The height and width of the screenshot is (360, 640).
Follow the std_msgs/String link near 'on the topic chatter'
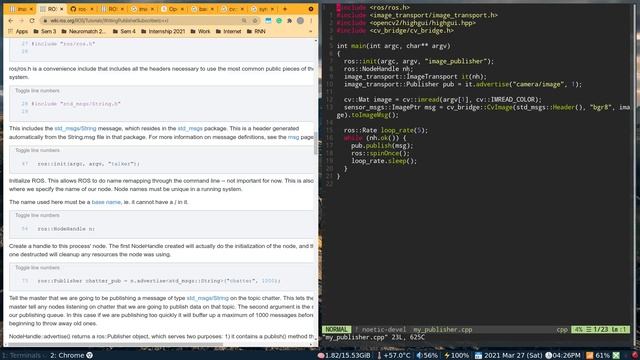pos(208,298)
